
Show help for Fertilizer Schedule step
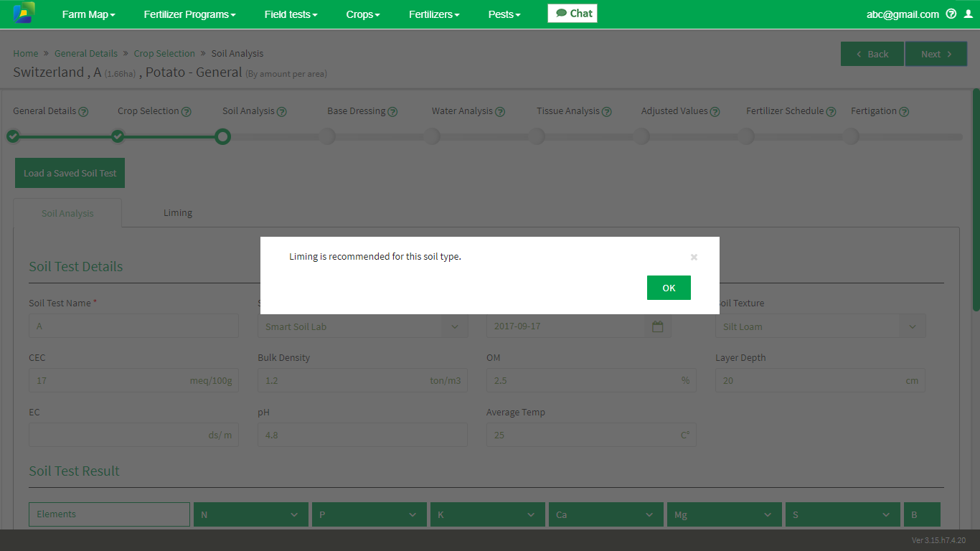[831, 112]
